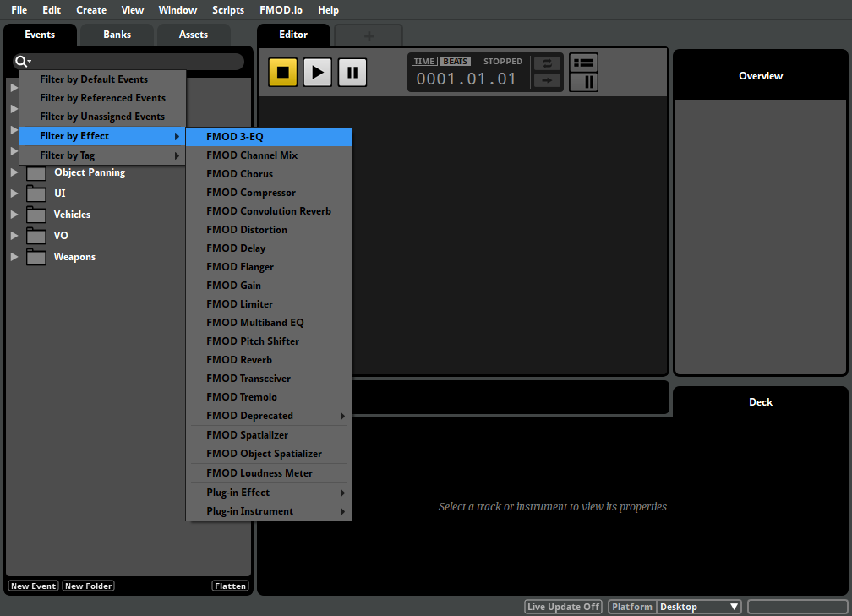Toggle follow cursor arrow icon in transport

547,80
